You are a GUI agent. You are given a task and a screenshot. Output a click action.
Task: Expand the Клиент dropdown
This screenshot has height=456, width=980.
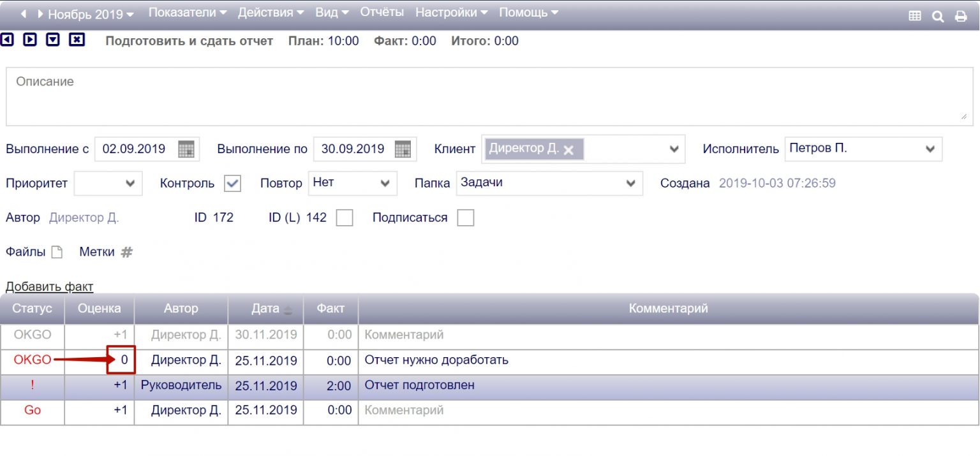[674, 149]
